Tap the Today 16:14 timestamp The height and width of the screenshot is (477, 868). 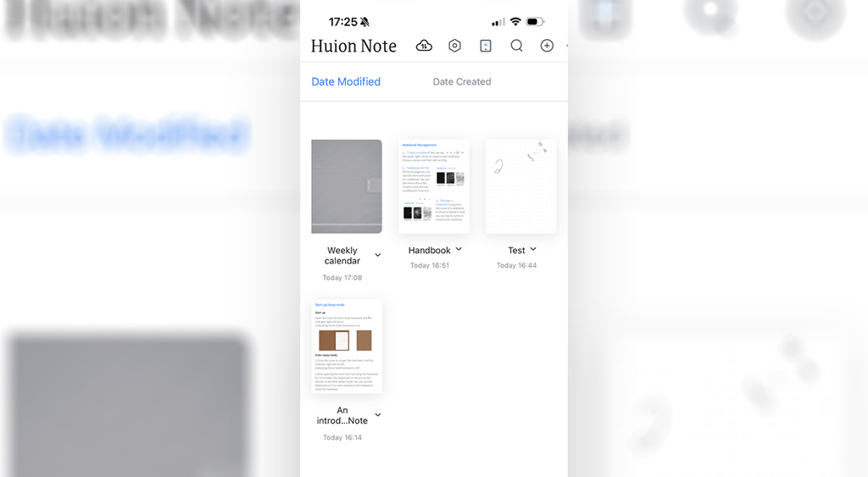pyautogui.click(x=342, y=438)
